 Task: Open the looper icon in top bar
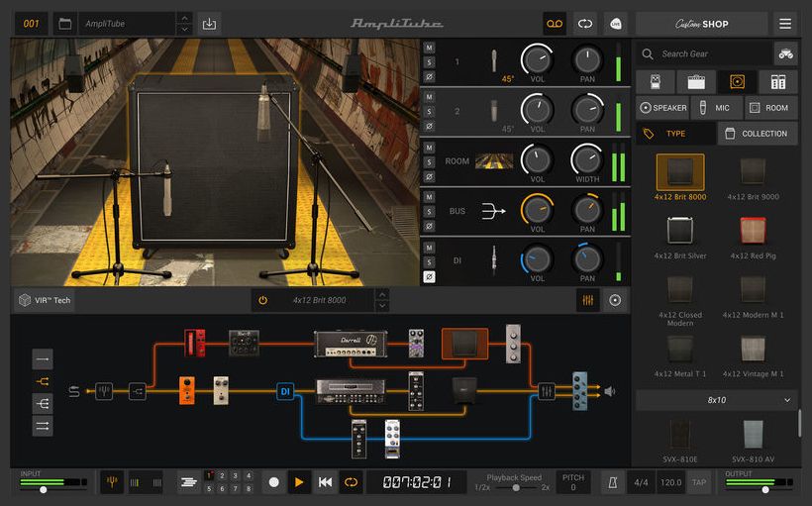click(585, 24)
